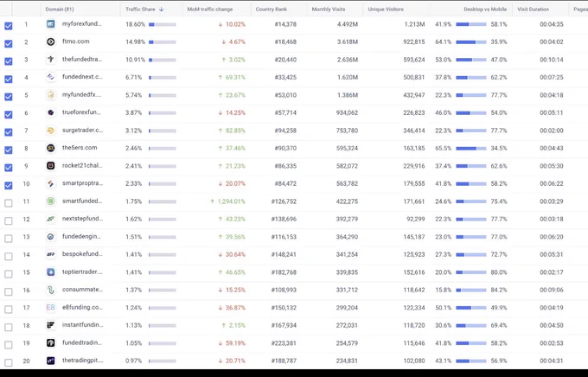Check the bespokefunding row checkbox
This screenshot has height=377, width=588.
(x=9, y=256)
